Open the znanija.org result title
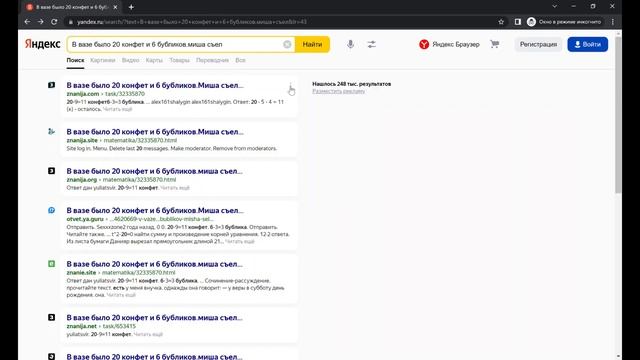Screen dimensions: 640x360 tap(154, 171)
